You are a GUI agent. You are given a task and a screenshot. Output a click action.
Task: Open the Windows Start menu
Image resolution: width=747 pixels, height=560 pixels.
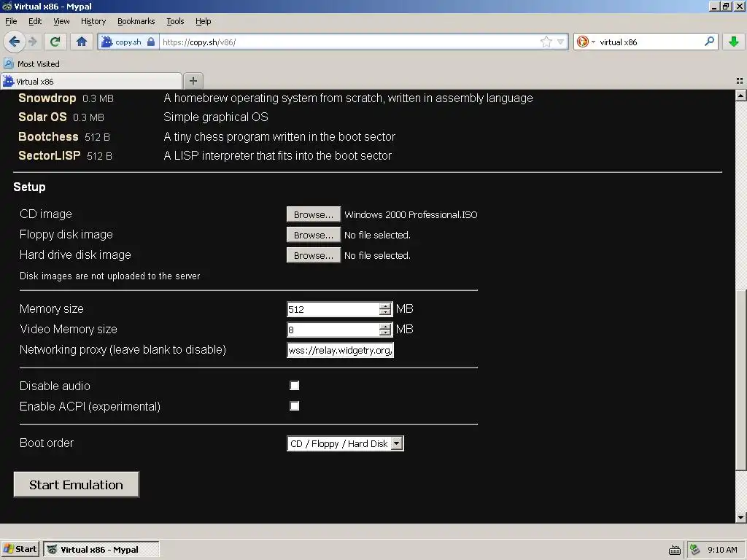[x=20, y=549]
